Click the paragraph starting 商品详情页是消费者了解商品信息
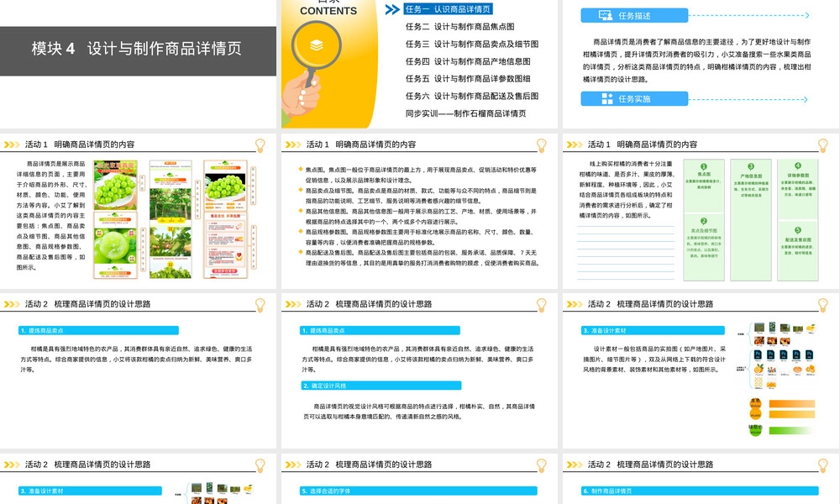The height and width of the screenshot is (504, 840). point(696,60)
